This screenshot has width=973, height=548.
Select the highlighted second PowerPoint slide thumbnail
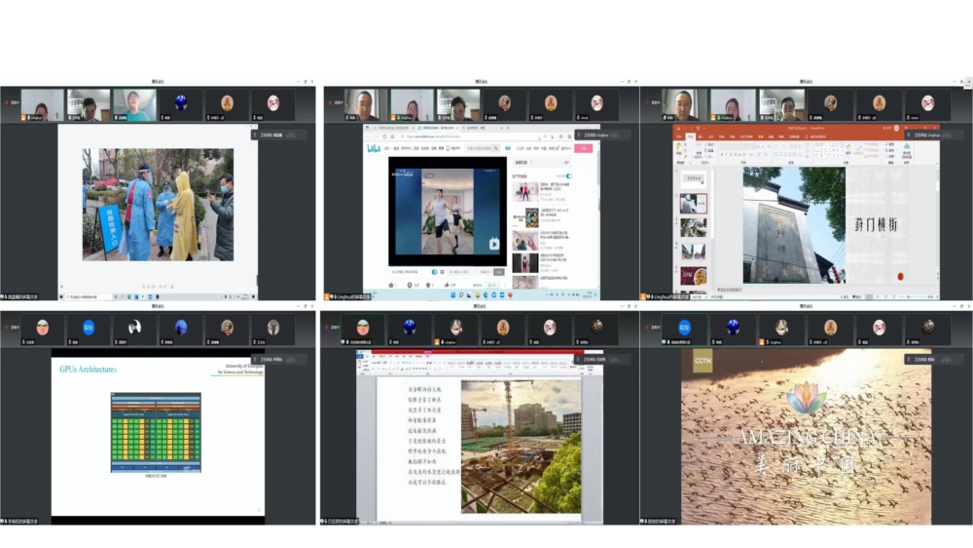(693, 203)
